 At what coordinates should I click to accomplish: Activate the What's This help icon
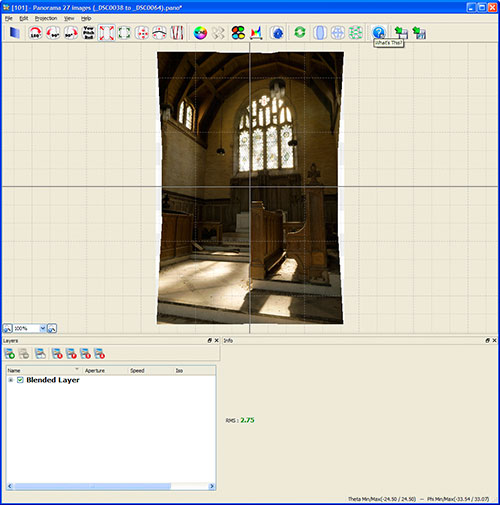click(x=379, y=32)
